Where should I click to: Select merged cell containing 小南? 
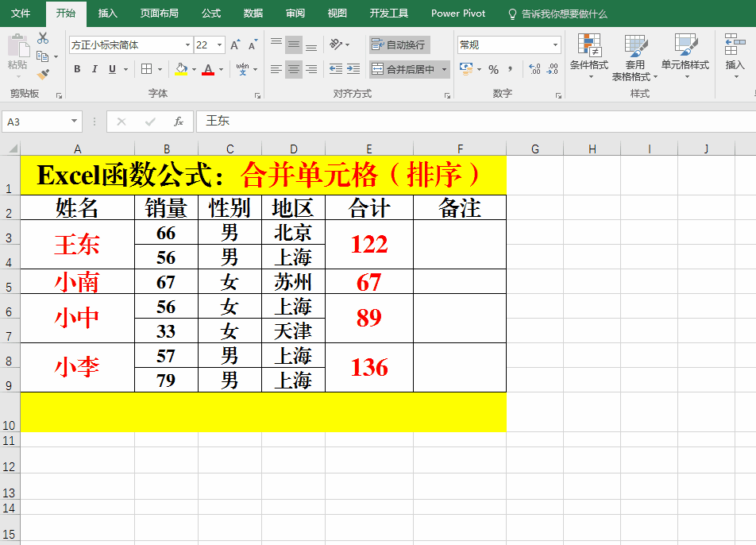(x=77, y=282)
